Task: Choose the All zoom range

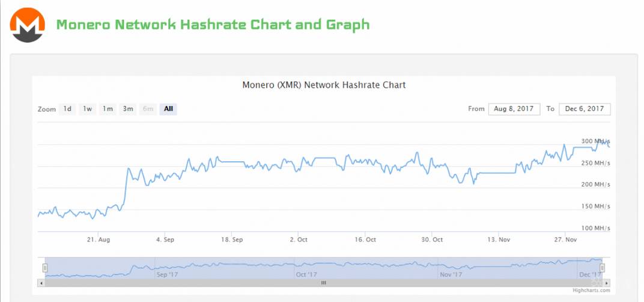Action: 168,109
